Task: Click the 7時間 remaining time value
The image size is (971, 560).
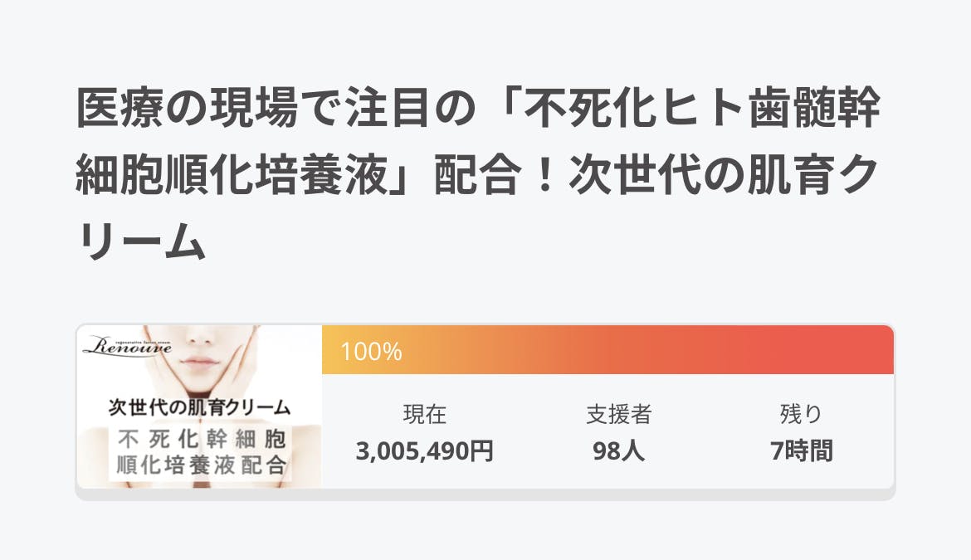Action: tap(801, 451)
